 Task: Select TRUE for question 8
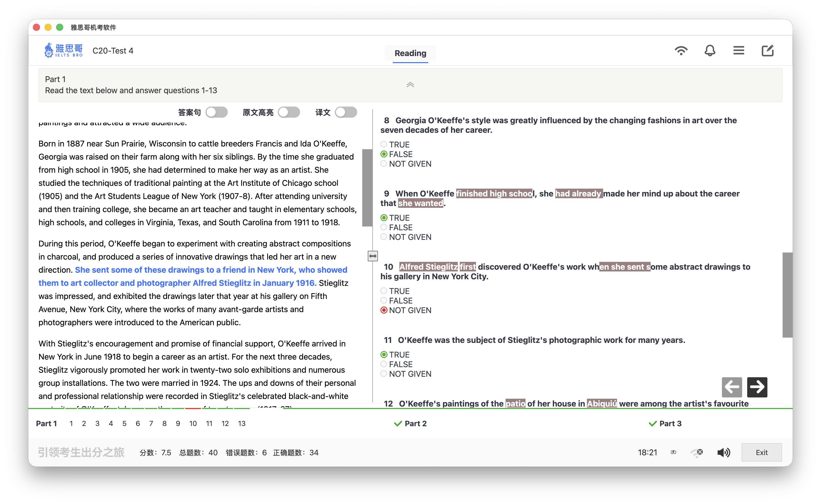384,144
